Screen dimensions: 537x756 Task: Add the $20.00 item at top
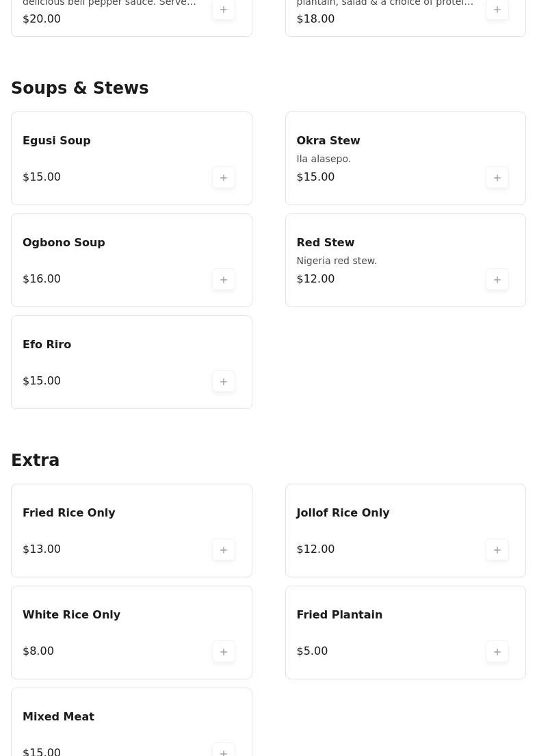(x=224, y=10)
